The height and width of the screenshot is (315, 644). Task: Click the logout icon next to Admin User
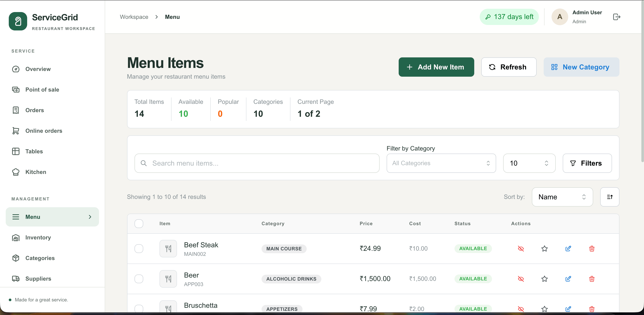(x=616, y=17)
